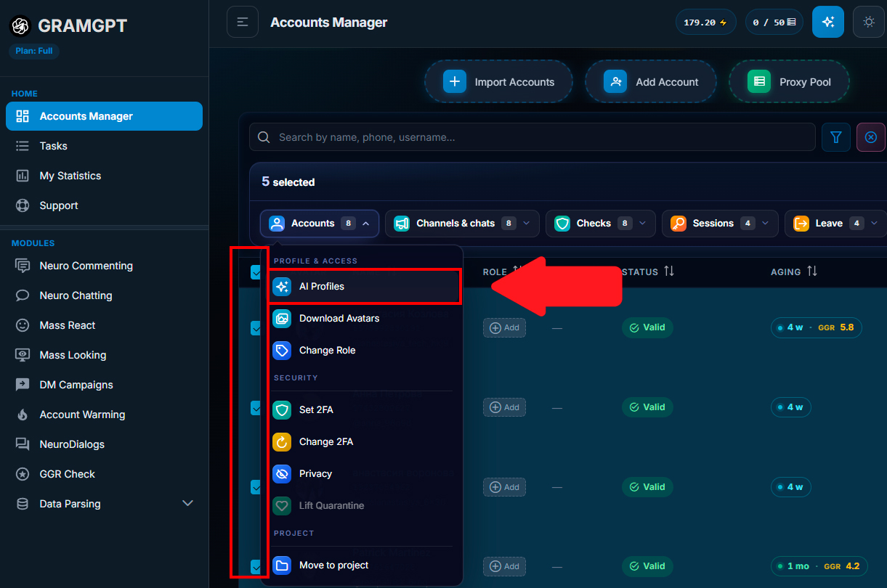Uncheck the row with GGR 5.8
This screenshot has height=588, width=887.
coord(256,328)
